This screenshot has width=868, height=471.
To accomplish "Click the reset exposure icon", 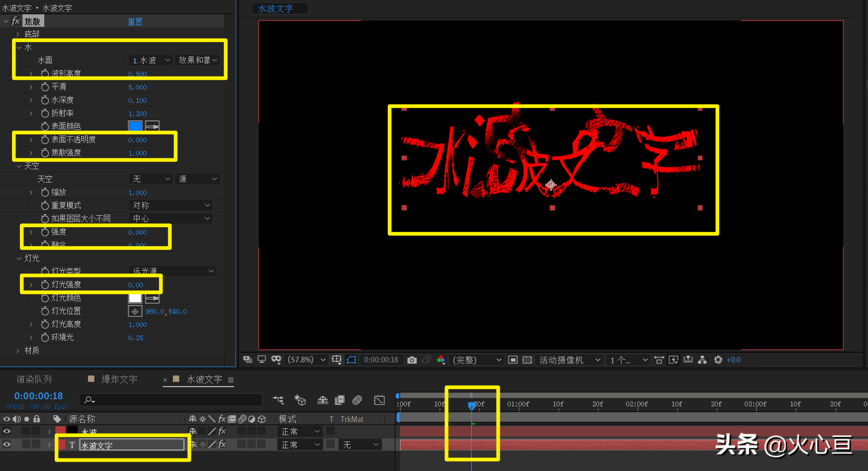I will click(718, 360).
